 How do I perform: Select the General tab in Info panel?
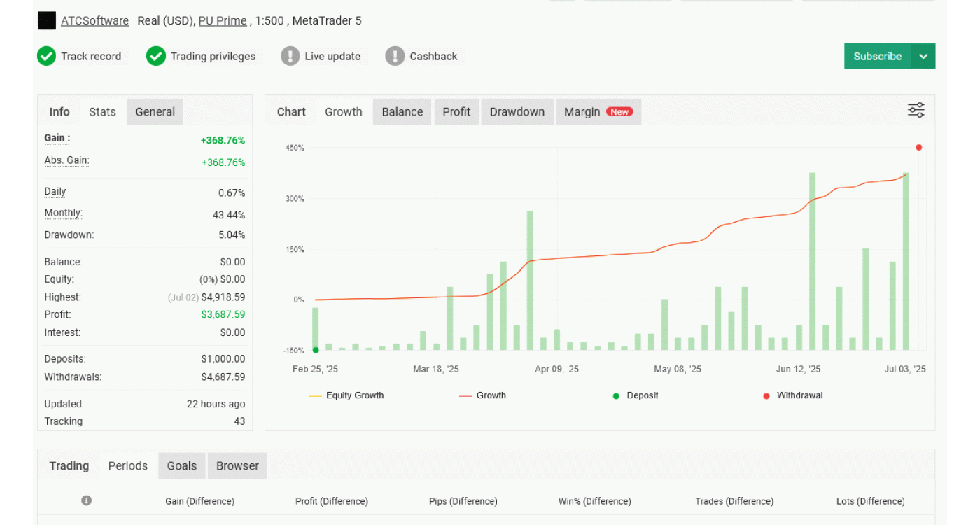click(x=155, y=112)
